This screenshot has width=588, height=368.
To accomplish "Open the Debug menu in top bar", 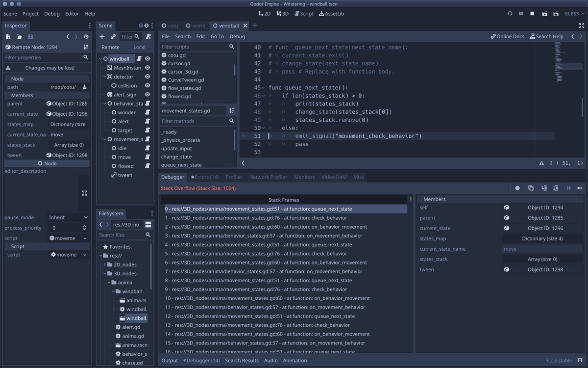I will [52, 14].
